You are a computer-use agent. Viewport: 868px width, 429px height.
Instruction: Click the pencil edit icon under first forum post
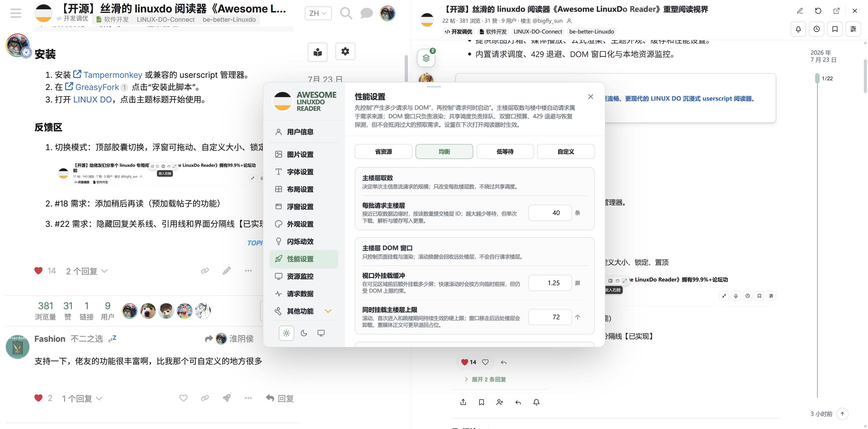[x=226, y=271]
